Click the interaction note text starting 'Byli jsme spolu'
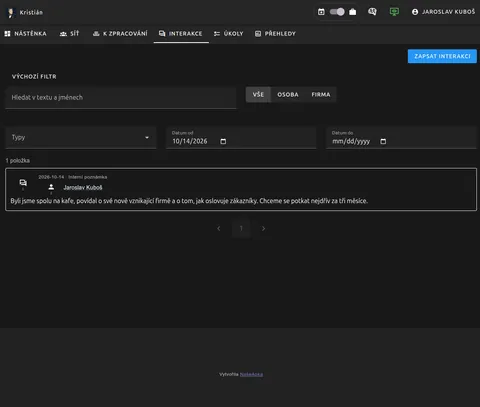480x407 pixels. tap(189, 201)
